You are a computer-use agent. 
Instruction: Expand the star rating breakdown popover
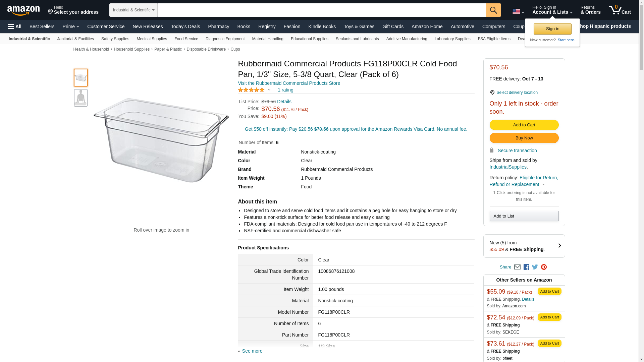[x=269, y=90]
